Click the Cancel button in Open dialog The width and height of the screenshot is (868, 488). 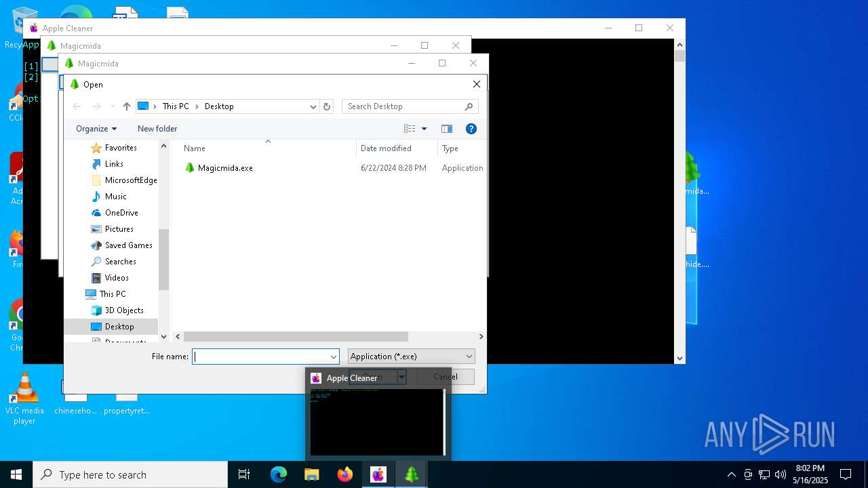pyautogui.click(x=446, y=377)
